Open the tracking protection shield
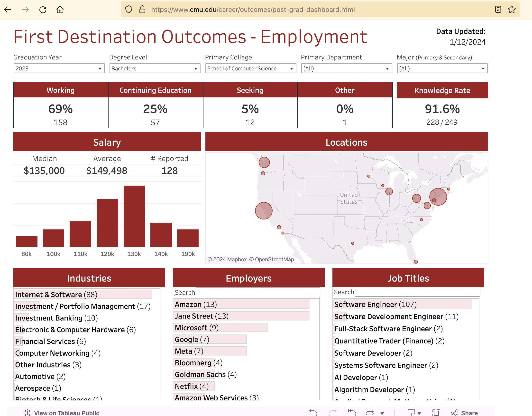532x416 pixels. point(128,9)
